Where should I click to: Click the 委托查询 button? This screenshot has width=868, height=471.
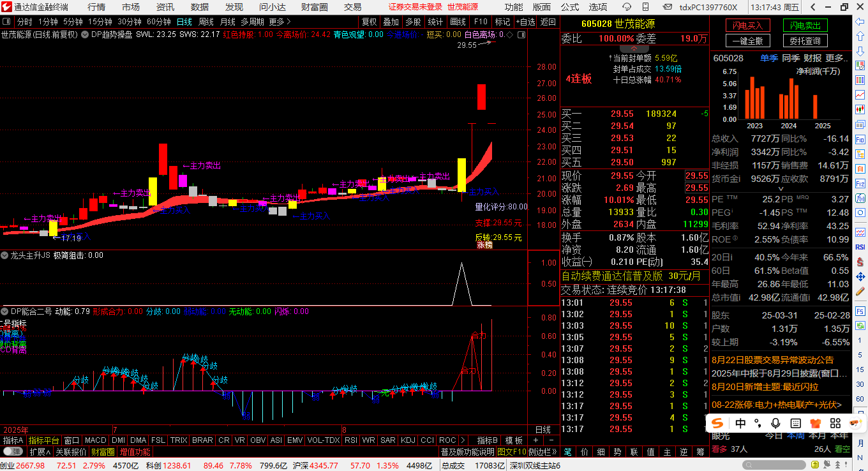805,41
